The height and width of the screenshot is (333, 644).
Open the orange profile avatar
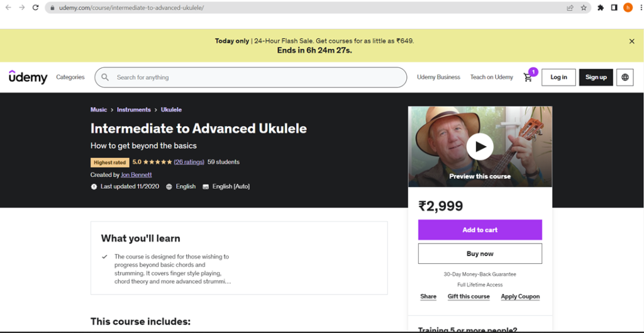628,8
